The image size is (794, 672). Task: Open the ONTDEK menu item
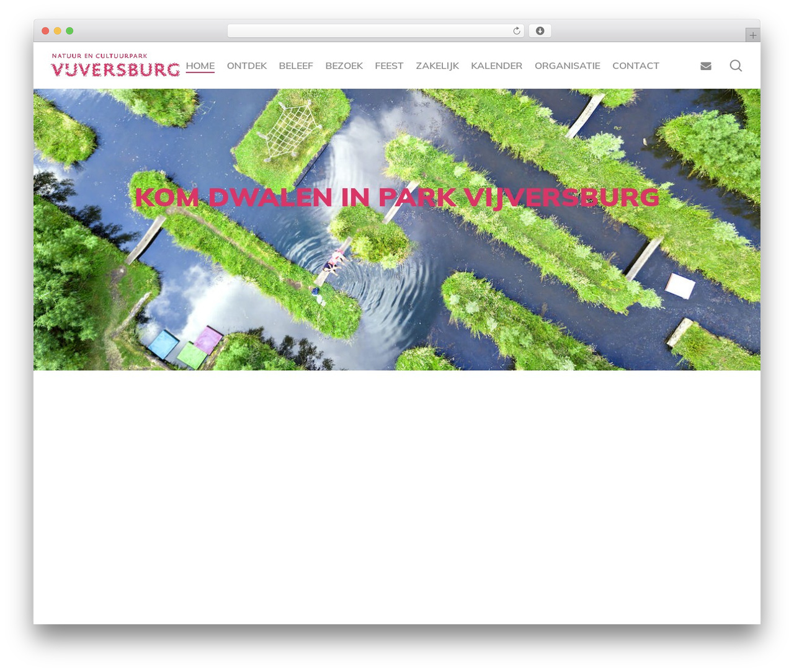[247, 66]
